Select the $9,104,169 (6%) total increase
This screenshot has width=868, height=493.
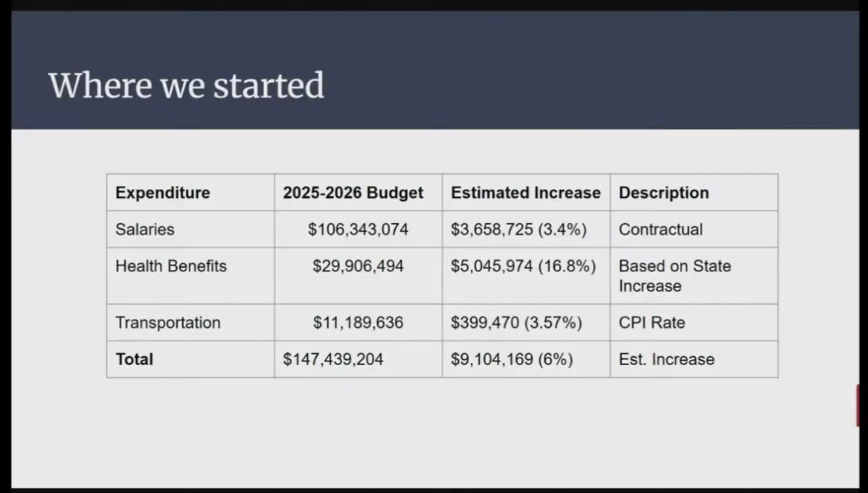[x=526, y=359]
